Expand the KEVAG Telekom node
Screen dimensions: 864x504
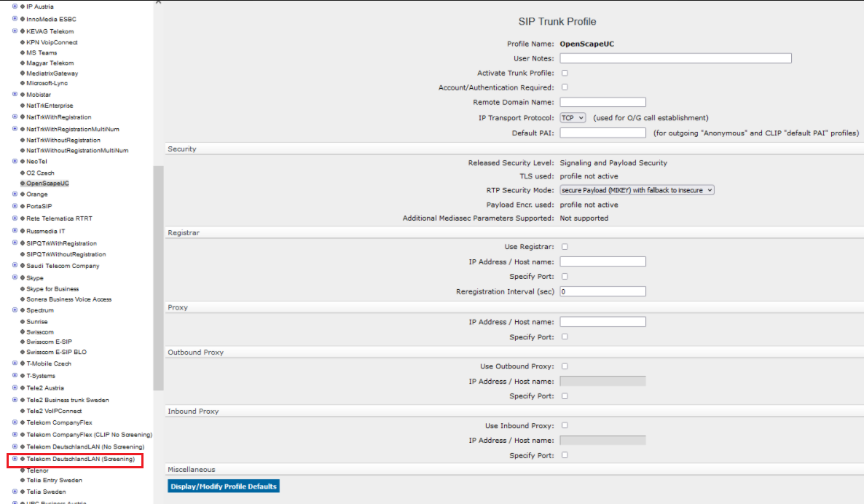click(x=15, y=31)
